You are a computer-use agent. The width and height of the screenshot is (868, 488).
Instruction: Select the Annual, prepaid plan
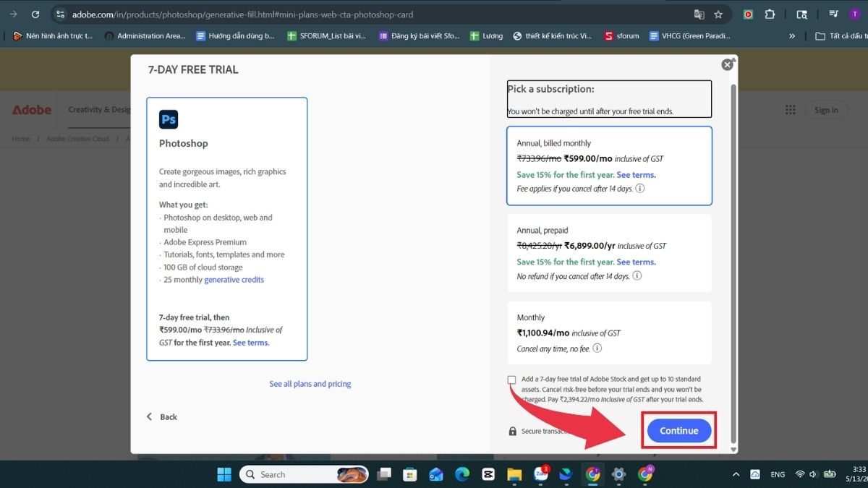coord(610,253)
